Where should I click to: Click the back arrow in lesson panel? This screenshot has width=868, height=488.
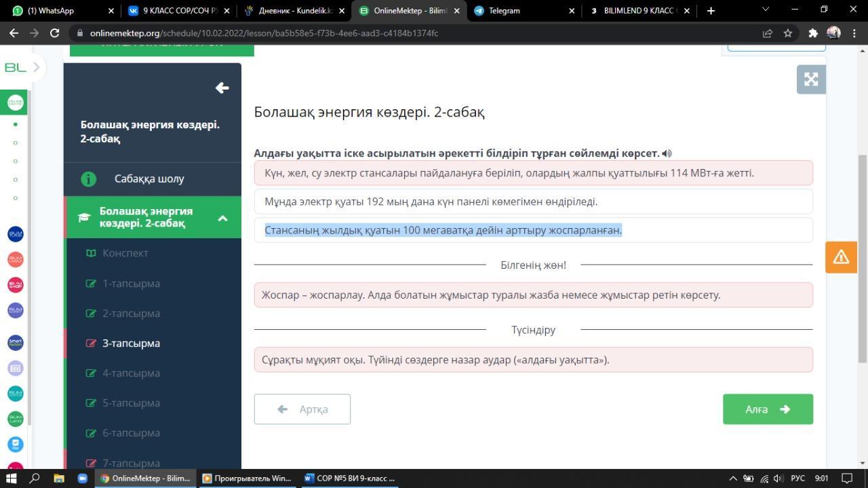222,88
